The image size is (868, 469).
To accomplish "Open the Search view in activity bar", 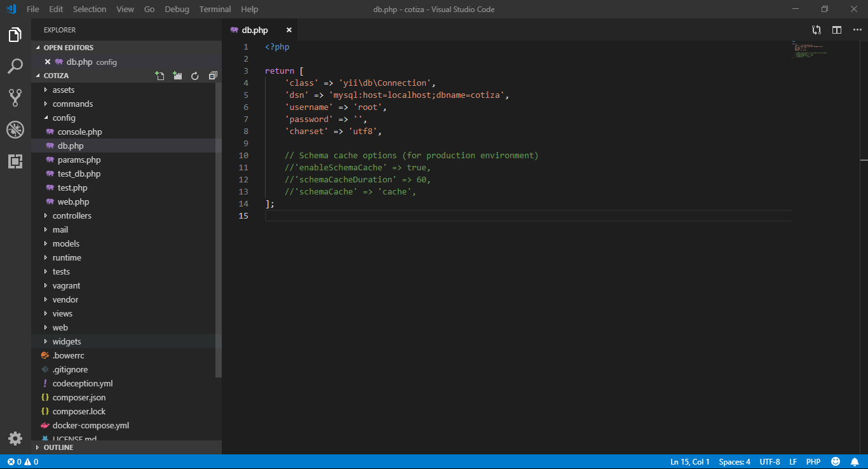I will tap(15, 66).
